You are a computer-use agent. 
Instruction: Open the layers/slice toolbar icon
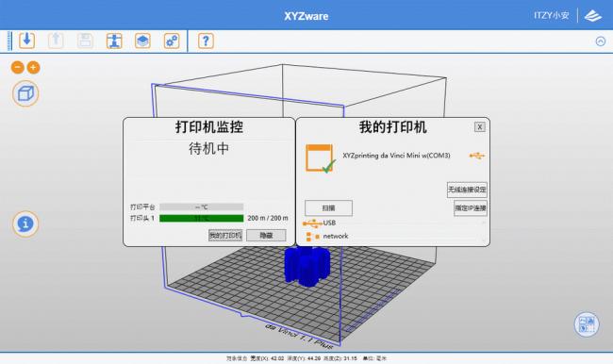pyautogui.click(x=142, y=41)
